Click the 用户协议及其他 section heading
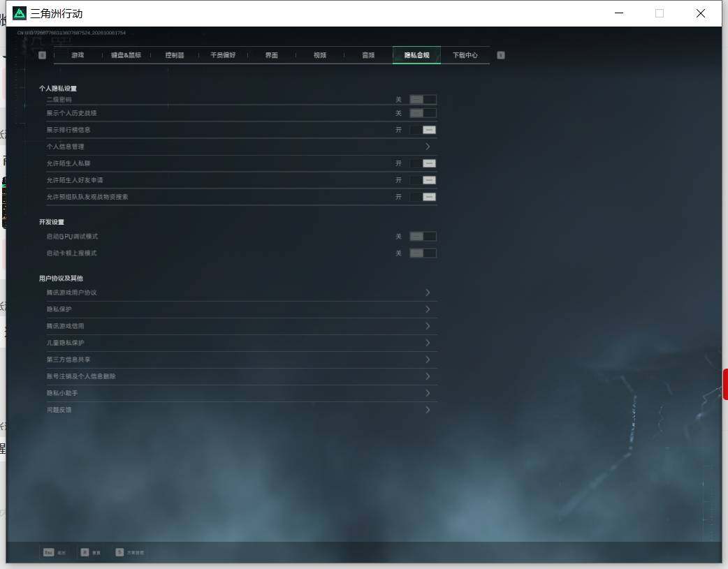 point(61,279)
